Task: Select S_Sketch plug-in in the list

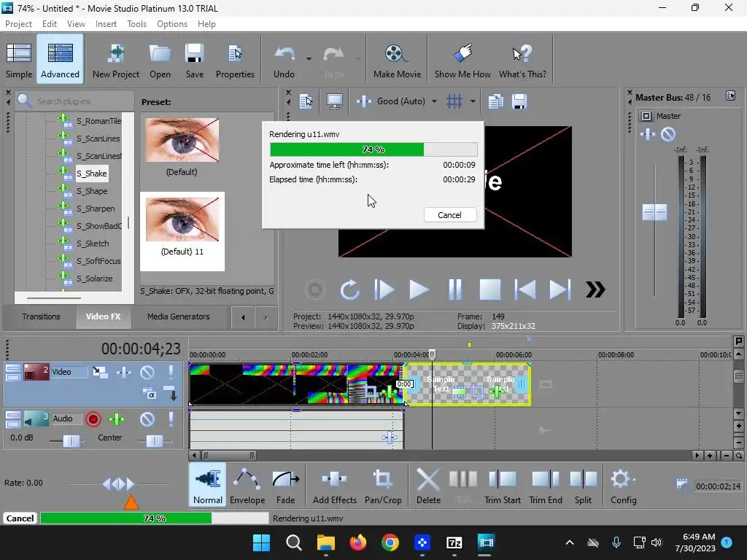Action: pyautogui.click(x=93, y=244)
